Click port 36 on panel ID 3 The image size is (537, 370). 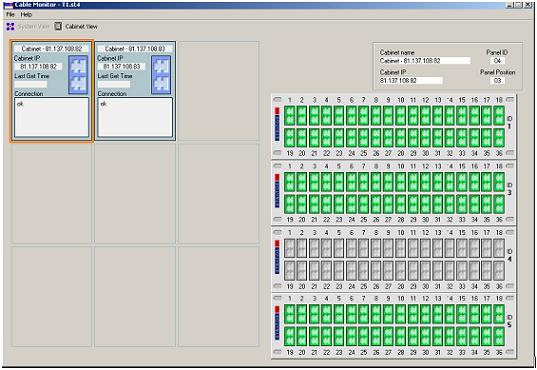click(499, 204)
